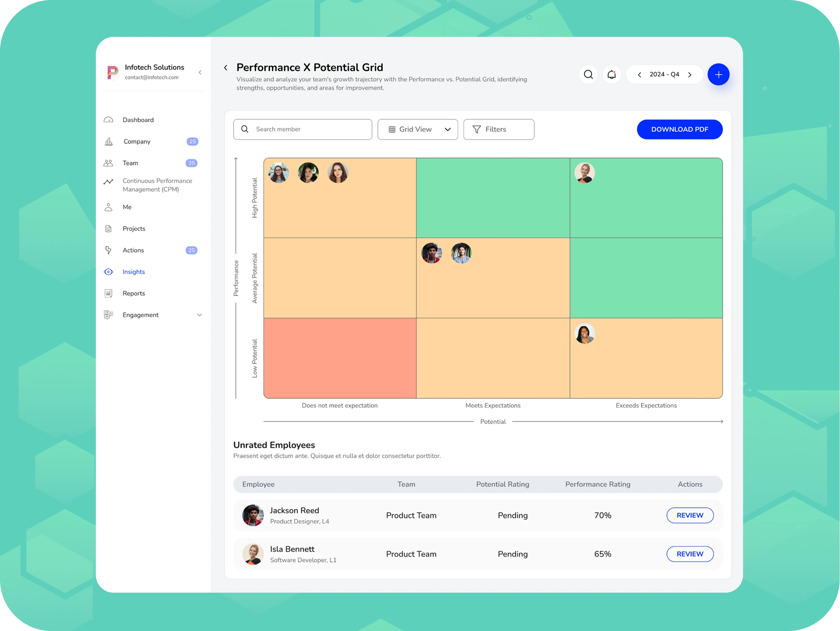The image size is (840, 631).
Task: Open notifications bell icon
Action: pos(611,74)
